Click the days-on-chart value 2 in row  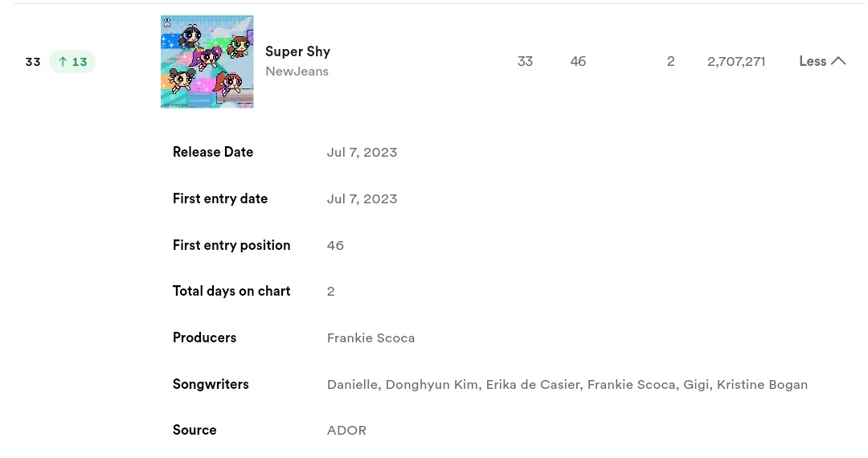click(x=671, y=61)
